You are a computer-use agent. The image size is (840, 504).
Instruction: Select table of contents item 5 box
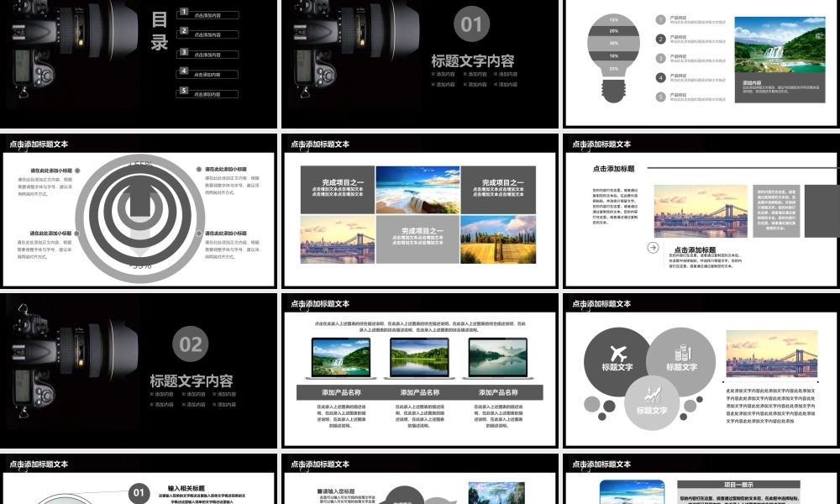tap(207, 93)
